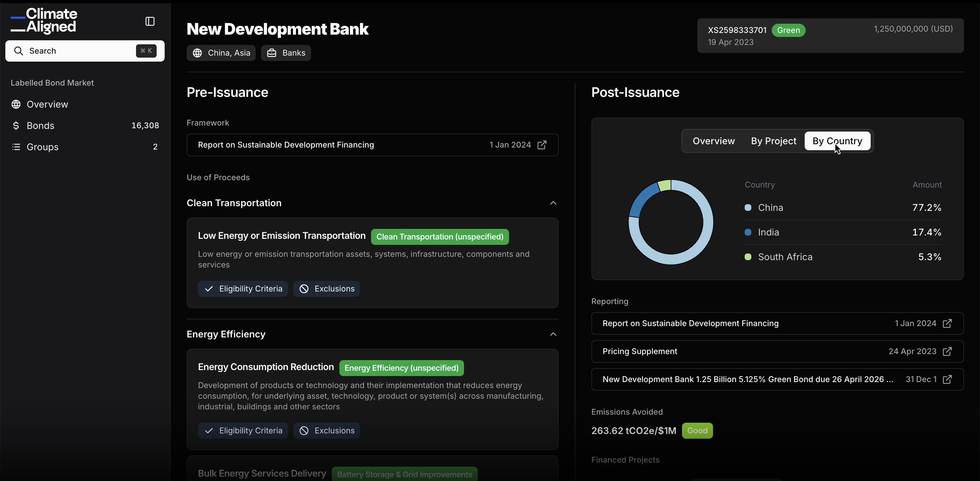Click the Climate Aligned logo

click(x=44, y=21)
